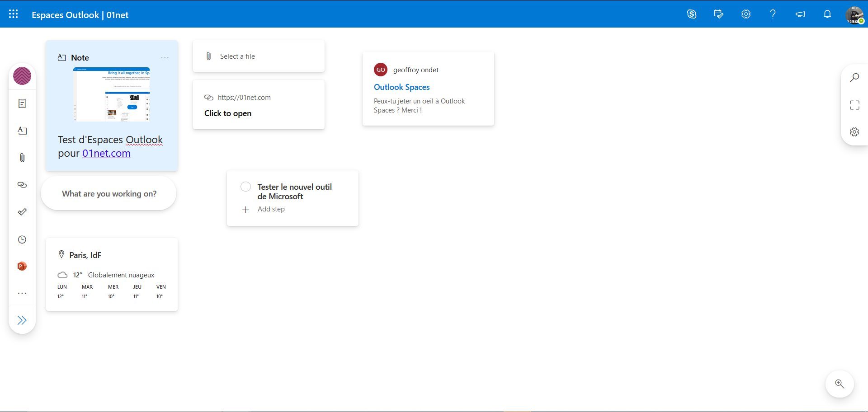Add a link from sidebar link icon

point(22,185)
